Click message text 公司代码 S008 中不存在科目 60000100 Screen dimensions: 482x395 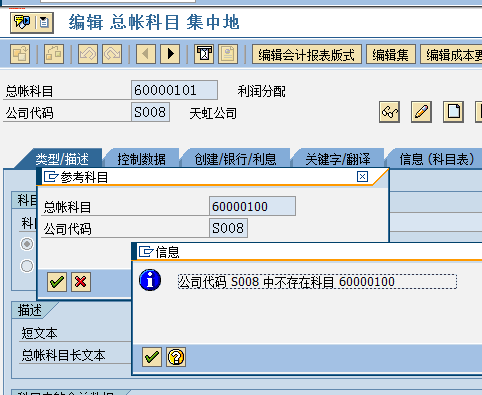[286, 282]
